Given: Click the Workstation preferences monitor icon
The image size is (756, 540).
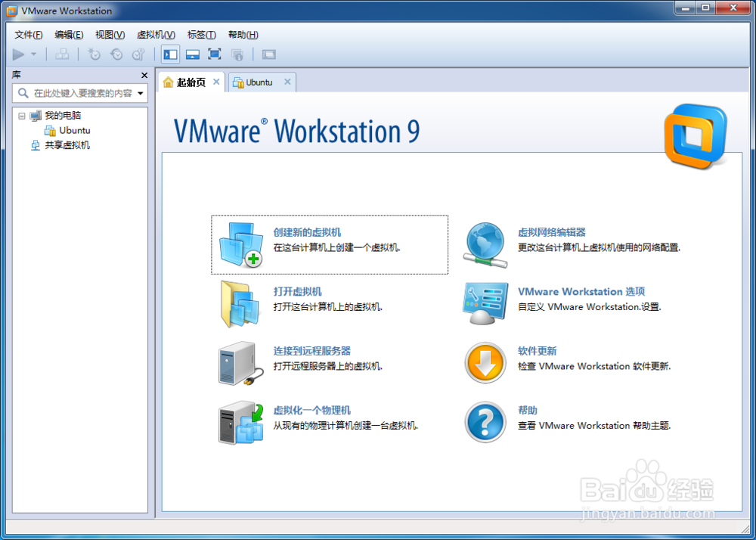Looking at the screenshot, I should [485, 304].
